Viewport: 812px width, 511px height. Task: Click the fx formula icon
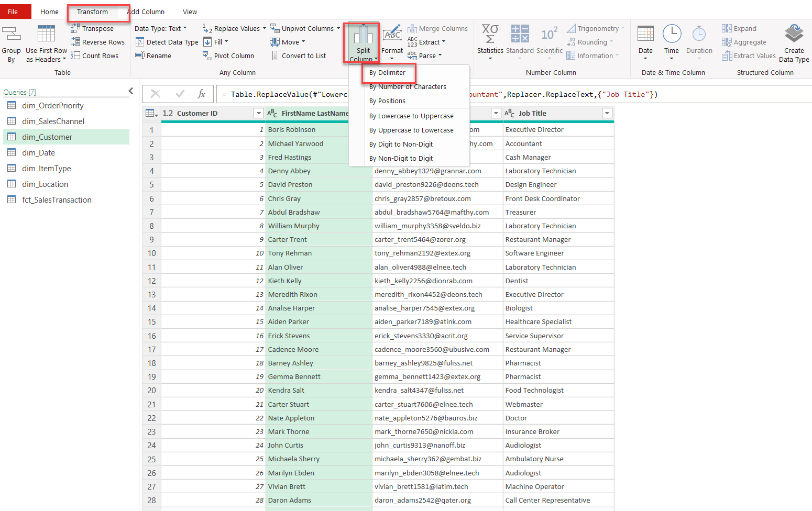coord(201,94)
